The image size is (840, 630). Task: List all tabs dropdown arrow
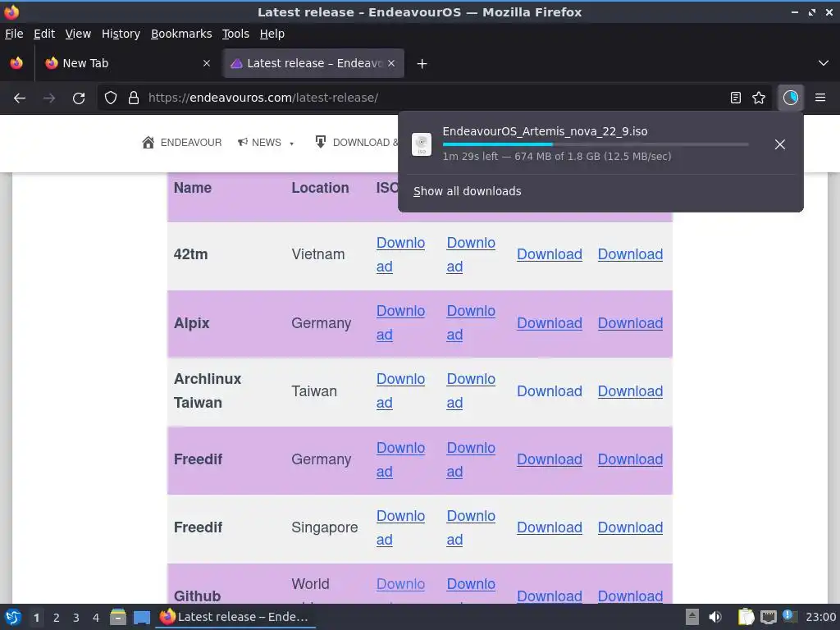(824, 63)
